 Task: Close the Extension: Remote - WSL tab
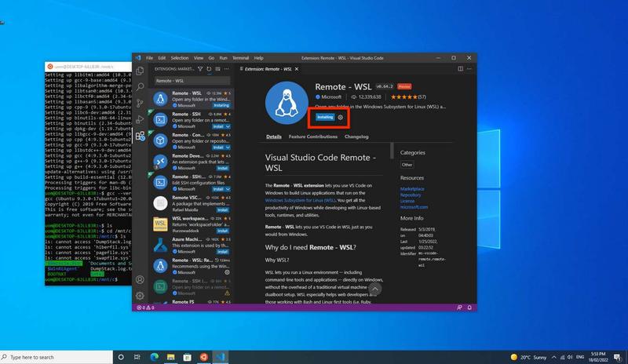[297, 69]
